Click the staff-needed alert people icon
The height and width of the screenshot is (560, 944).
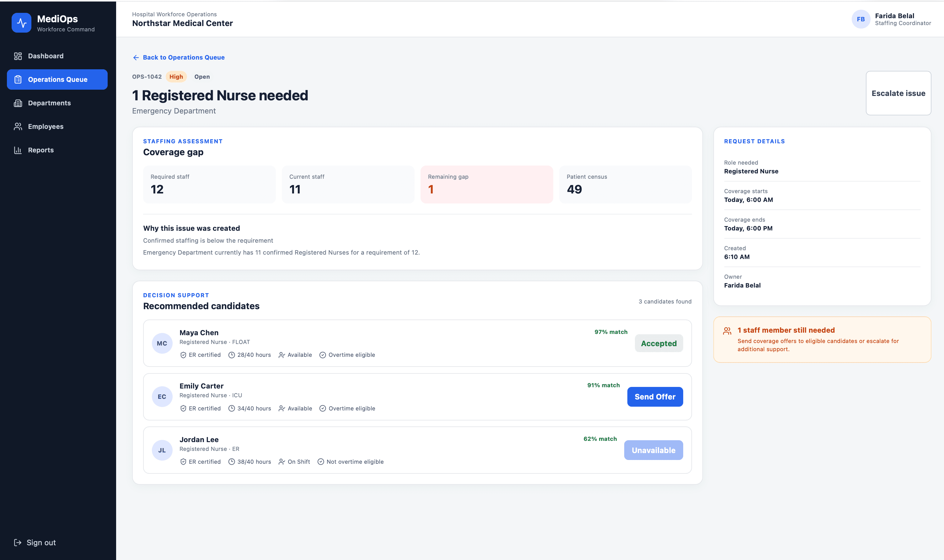[x=727, y=331]
